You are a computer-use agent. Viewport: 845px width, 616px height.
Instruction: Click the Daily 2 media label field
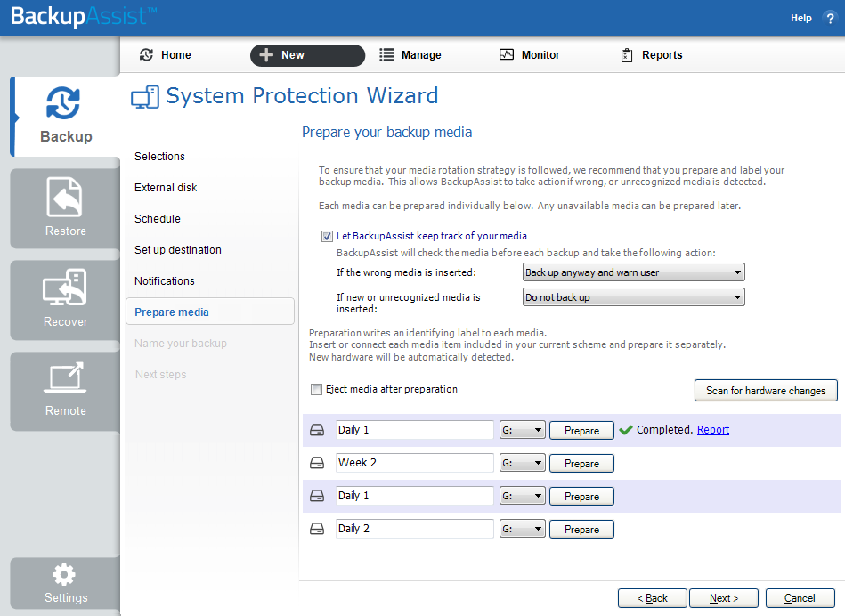point(414,529)
